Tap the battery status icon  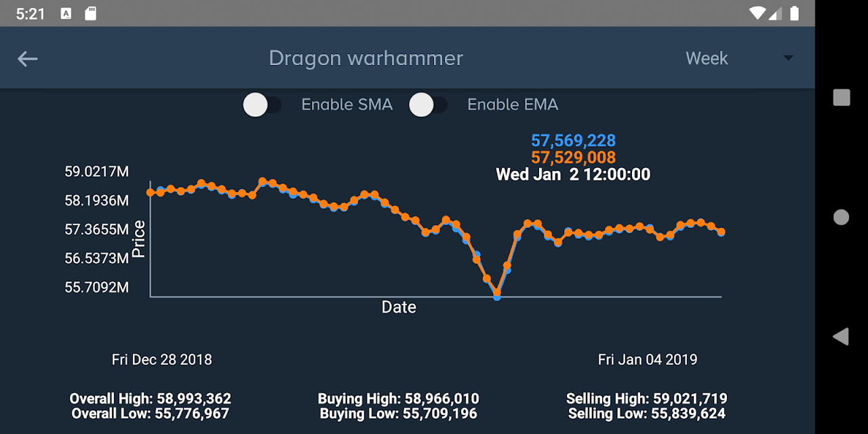click(794, 14)
